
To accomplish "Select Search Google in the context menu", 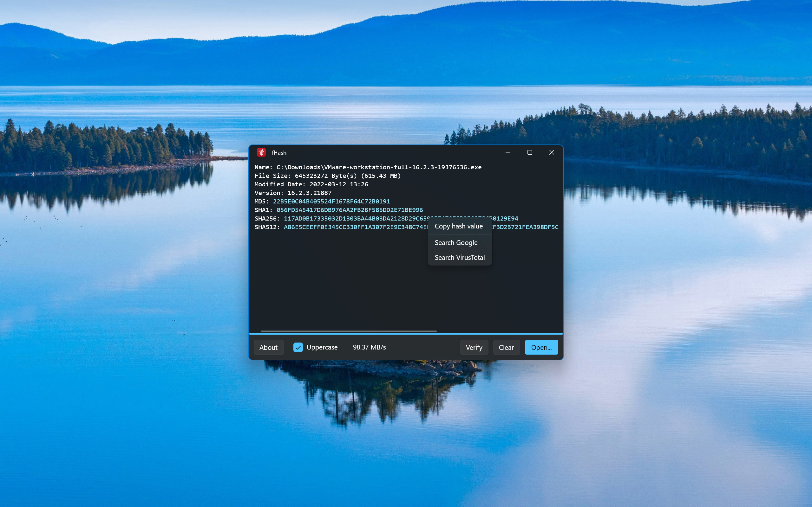I will (456, 242).
